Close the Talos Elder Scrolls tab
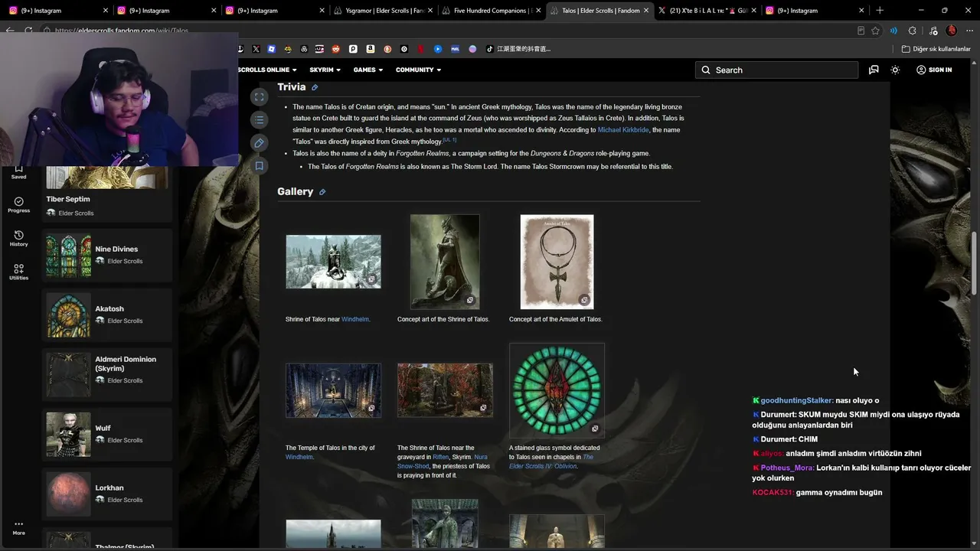The image size is (980, 551). coord(646,11)
